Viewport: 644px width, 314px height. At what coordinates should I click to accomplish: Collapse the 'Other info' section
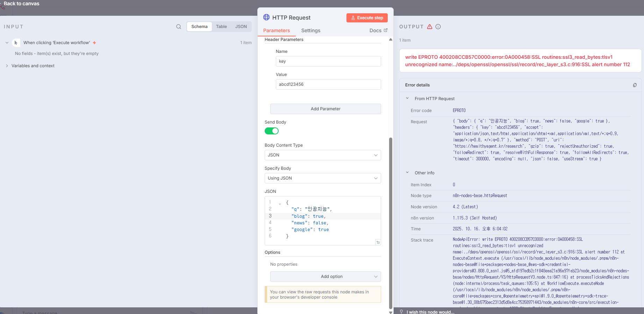coord(407,173)
